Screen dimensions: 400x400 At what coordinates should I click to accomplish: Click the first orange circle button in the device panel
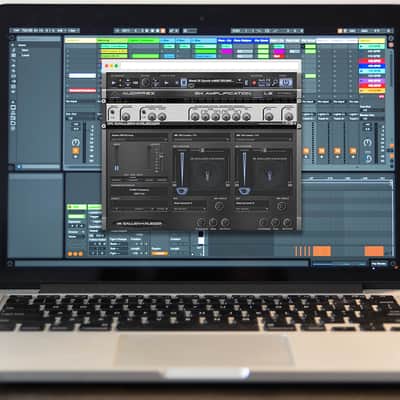[x=70, y=254]
